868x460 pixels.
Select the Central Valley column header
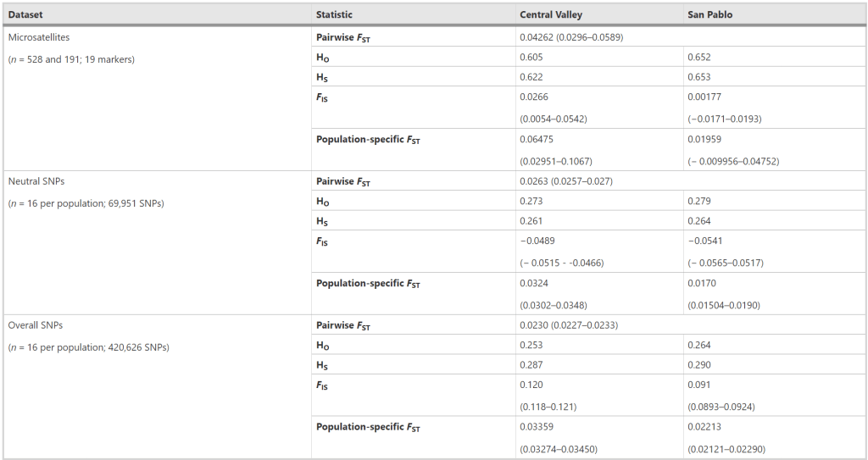point(551,14)
